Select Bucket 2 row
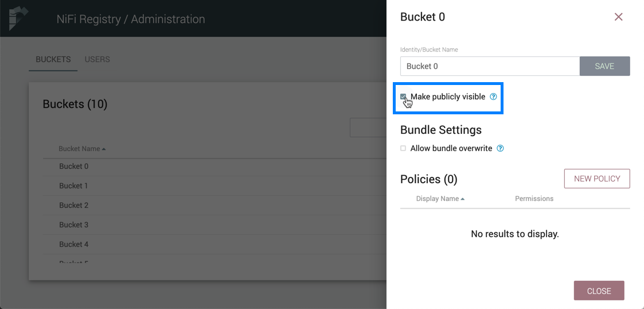Image resolution: width=644 pixels, height=309 pixels. tap(74, 206)
